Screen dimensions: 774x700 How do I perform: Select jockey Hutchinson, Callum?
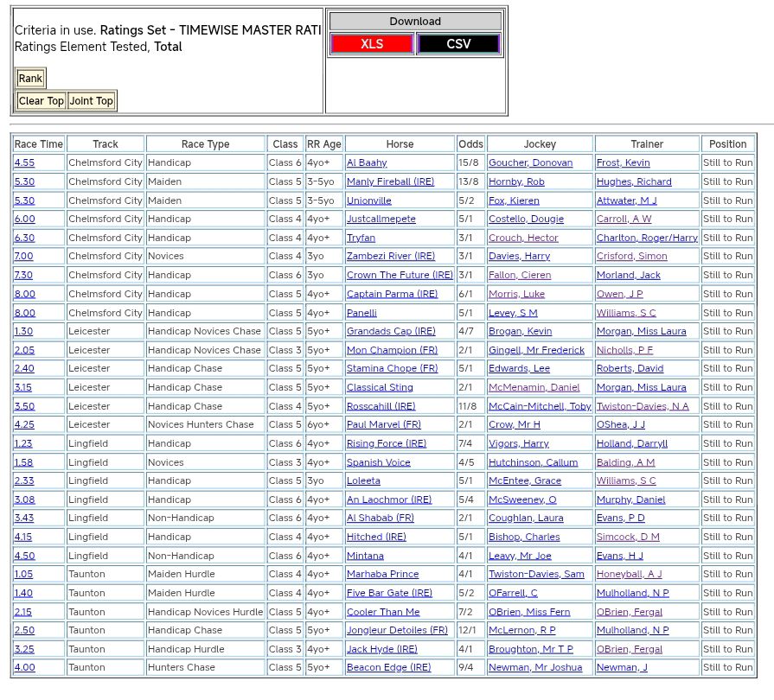(x=533, y=462)
